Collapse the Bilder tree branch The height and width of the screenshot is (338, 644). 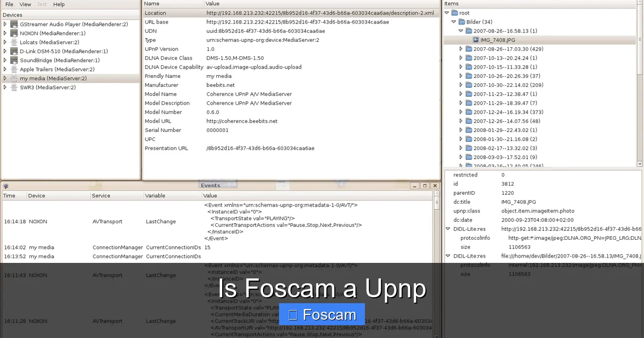[x=454, y=21]
